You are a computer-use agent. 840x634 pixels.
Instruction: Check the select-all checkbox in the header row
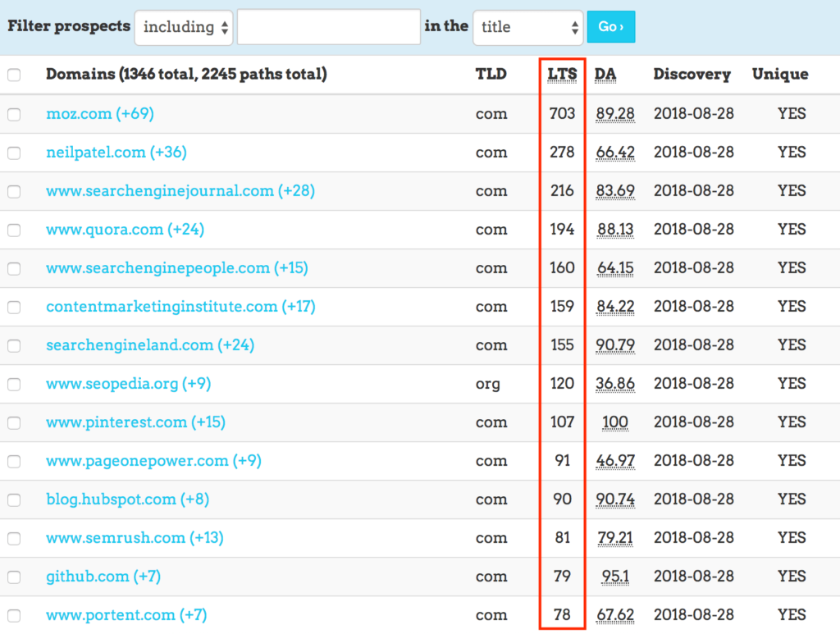[13, 74]
